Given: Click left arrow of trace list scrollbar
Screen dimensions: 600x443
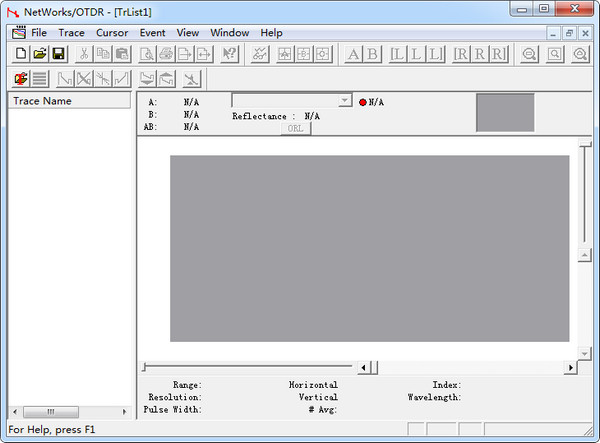Looking at the screenshot, I should [x=15, y=412].
